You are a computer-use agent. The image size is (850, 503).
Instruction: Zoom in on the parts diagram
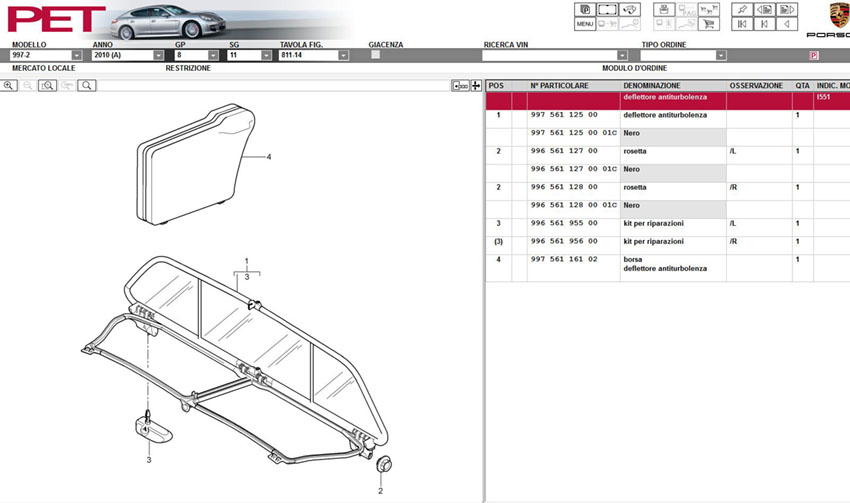pos(9,86)
